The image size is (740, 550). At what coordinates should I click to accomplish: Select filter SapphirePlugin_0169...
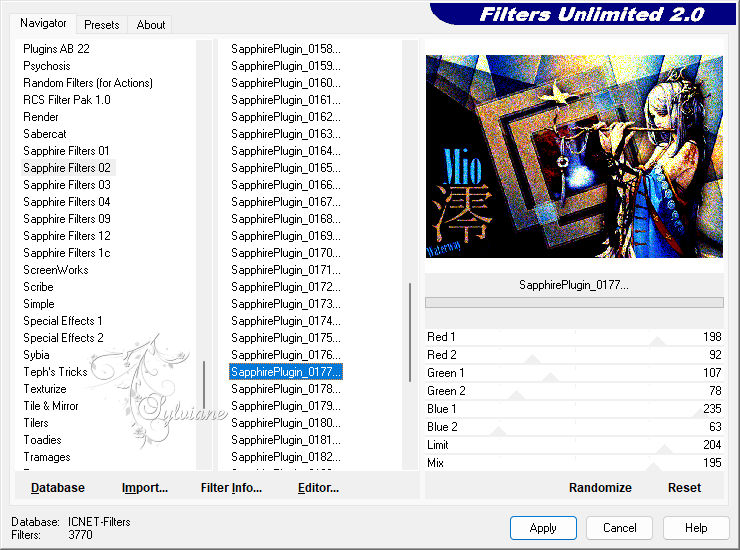(286, 236)
